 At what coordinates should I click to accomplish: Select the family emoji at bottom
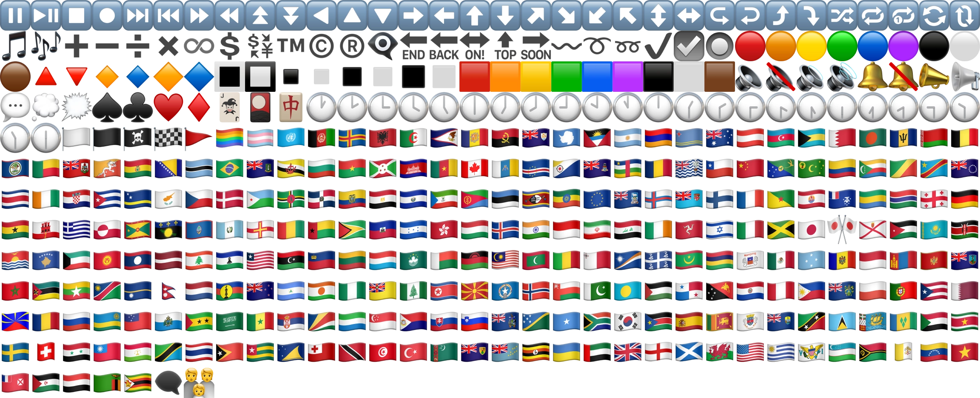click(199, 383)
